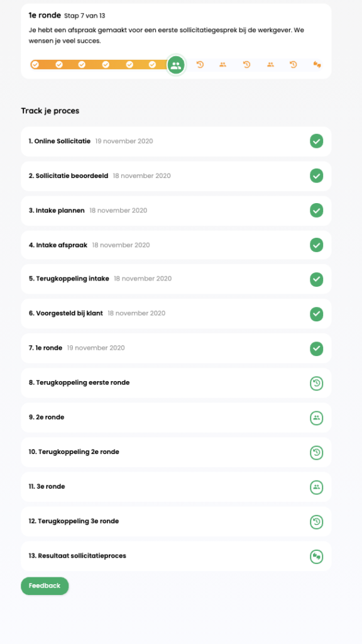
Task: Click the first checkmark on orange progress bar
Action: click(35, 65)
